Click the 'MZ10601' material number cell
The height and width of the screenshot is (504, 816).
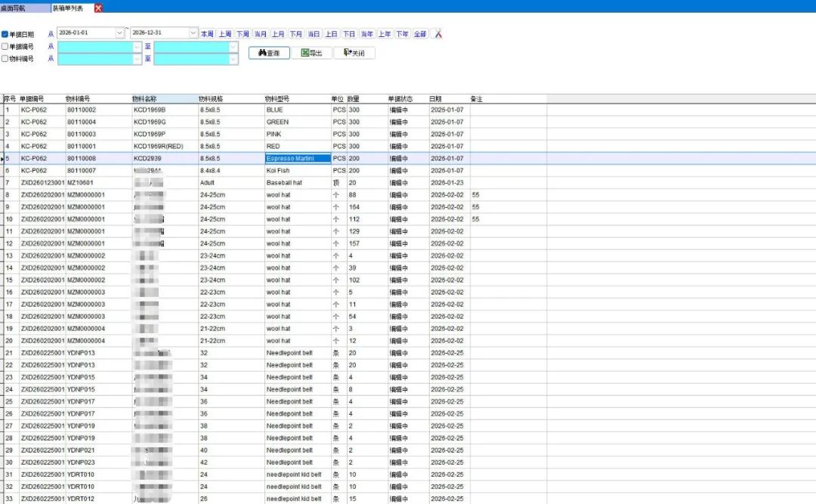(x=98, y=183)
